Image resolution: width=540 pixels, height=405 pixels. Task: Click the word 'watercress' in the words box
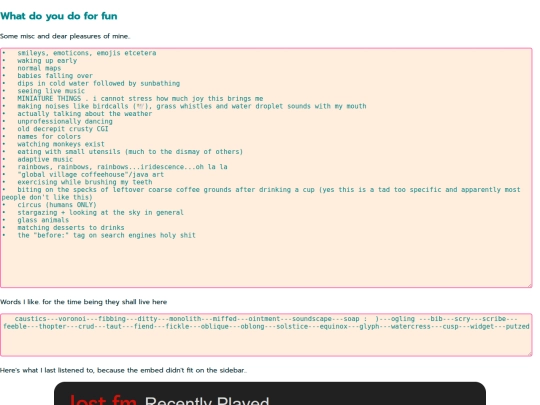[x=411, y=326]
